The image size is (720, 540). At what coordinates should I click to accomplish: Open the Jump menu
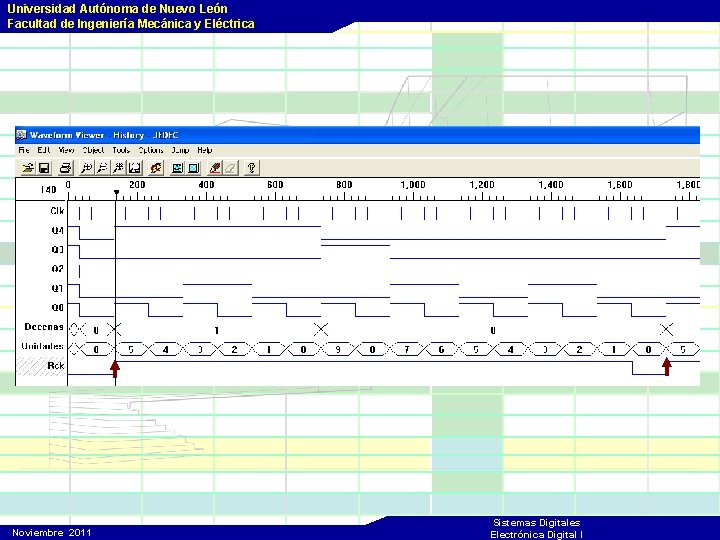coord(180,150)
